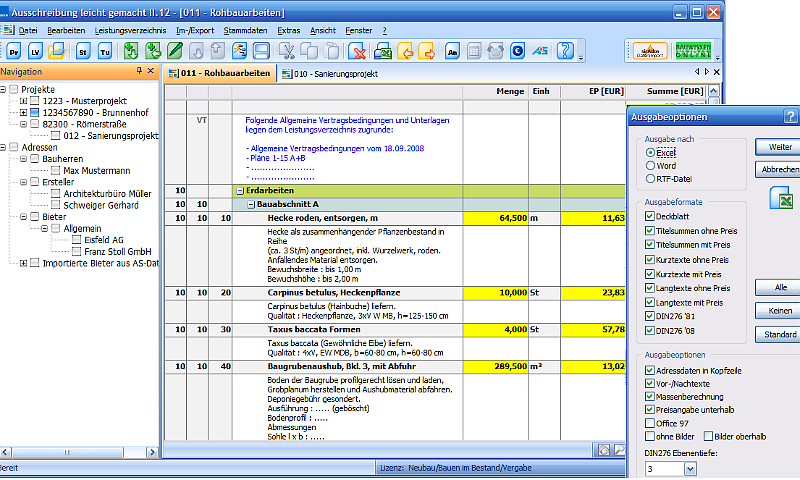Collapse the 82300 - Römerstraße node
800x480 pixels.
pyautogui.click(x=23, y=124)
